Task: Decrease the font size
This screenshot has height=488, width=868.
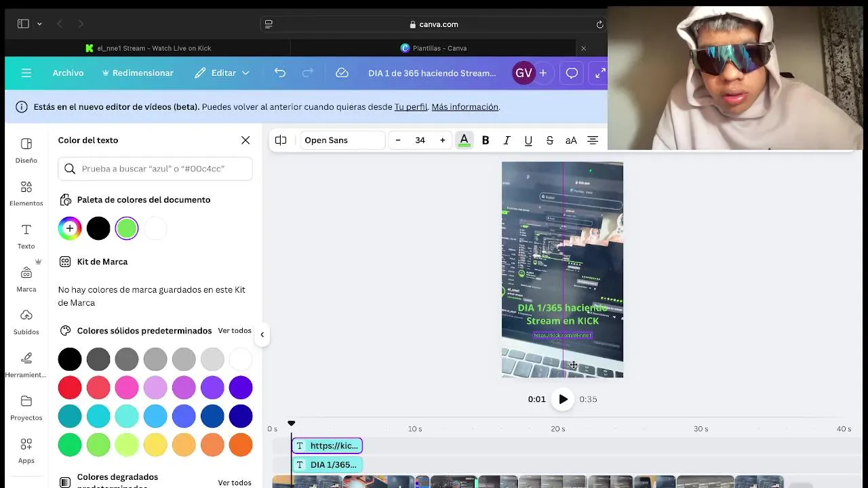Action: point(398,140)
